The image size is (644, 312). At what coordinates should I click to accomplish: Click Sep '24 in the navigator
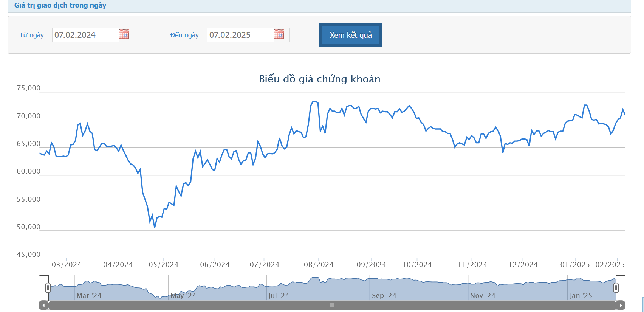tap(384, 296)
